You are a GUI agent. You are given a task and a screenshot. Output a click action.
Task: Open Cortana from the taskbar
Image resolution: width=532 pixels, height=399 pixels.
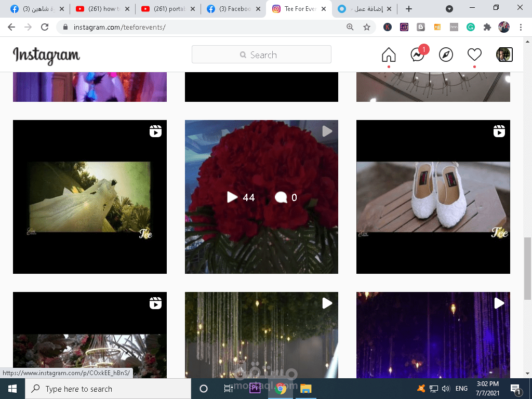point(204,389)
